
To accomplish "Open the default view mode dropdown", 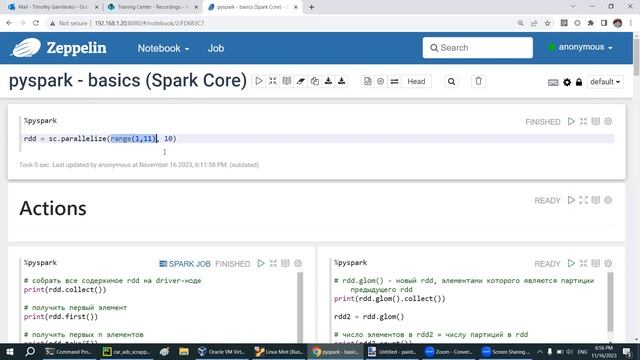I will pos(605,82).
